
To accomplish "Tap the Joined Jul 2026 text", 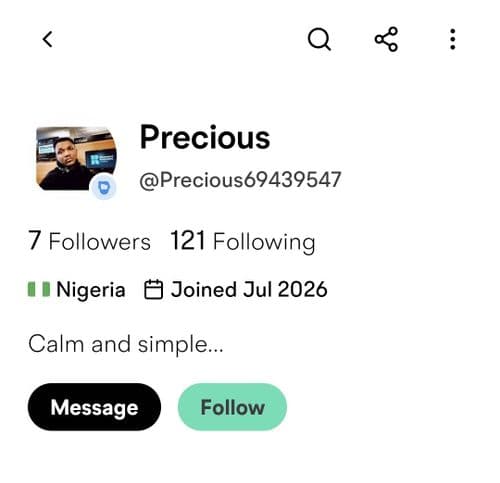I will click(x=249, y=289).
